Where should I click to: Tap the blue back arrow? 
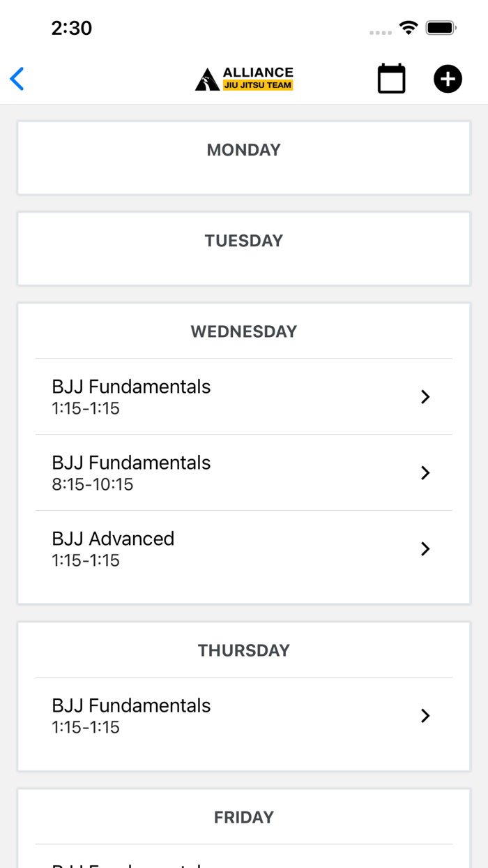click(x=17, y=79)
